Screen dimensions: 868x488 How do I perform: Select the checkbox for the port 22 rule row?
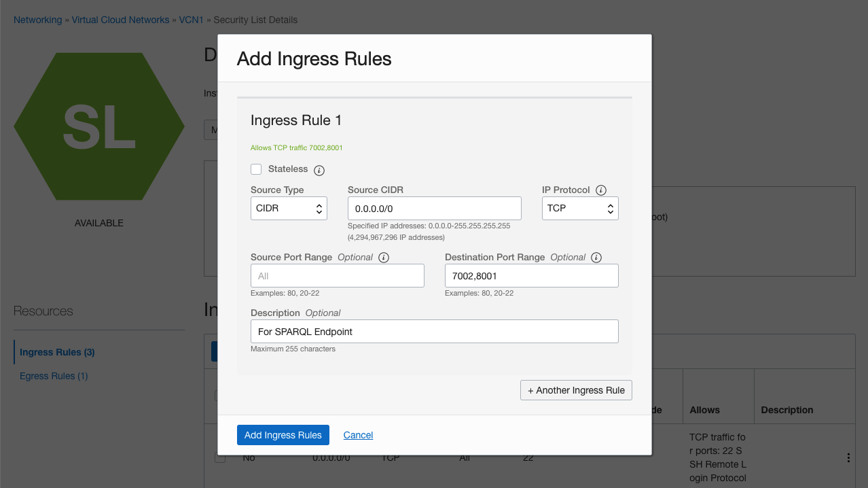(220, 458)
